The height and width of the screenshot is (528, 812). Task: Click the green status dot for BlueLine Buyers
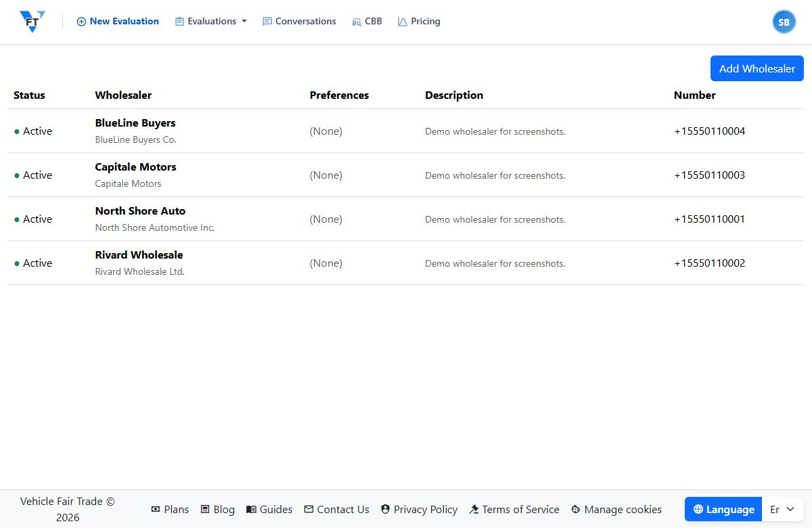point(17,131)
